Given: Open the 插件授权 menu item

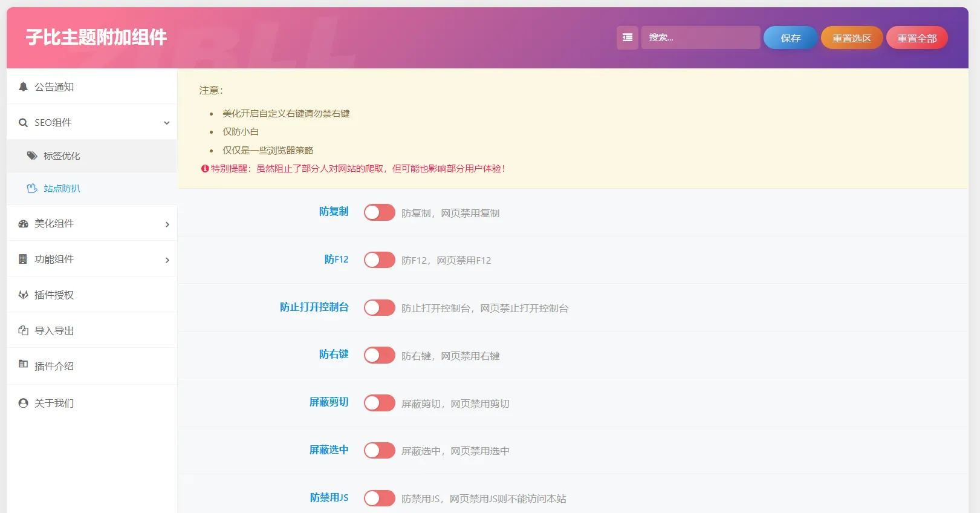Looking at the screenshot, I should point(92,295).
